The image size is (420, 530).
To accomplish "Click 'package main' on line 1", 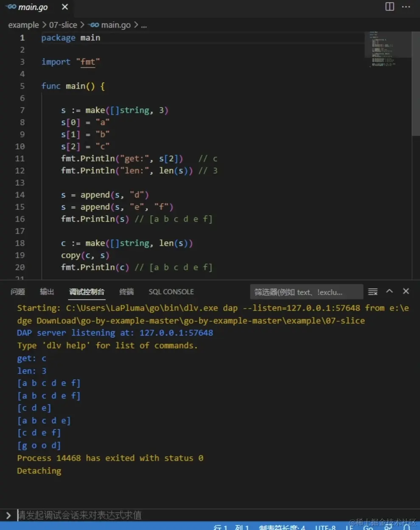I will click(71, 38).
